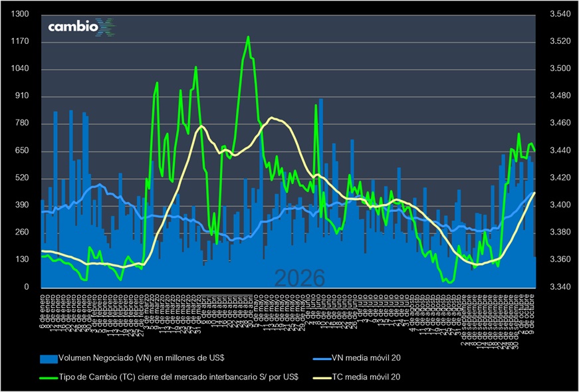Select legend text "VN media móvil 20"

(x=366, y=358)
